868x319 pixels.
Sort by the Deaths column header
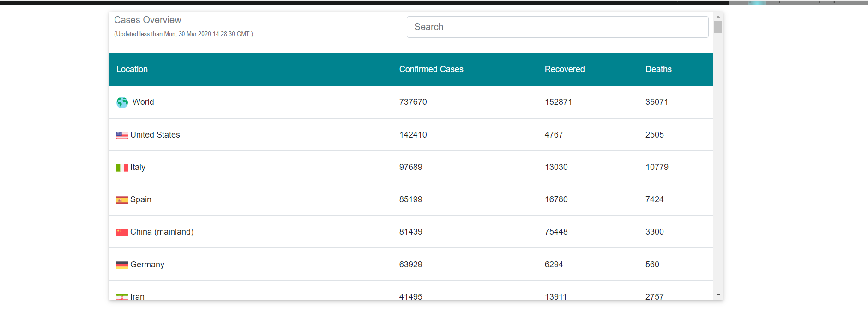point(658,69)
